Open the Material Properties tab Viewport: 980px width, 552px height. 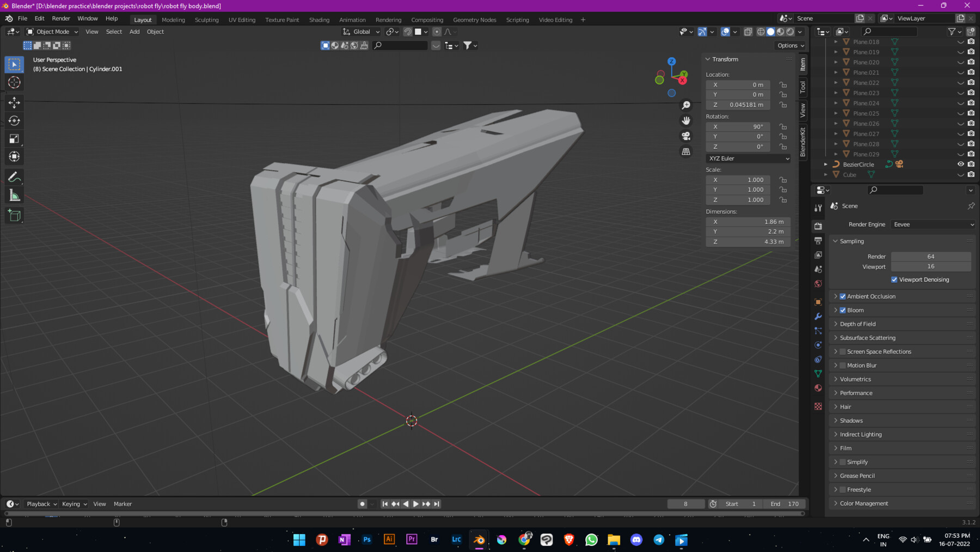[818, 388]
